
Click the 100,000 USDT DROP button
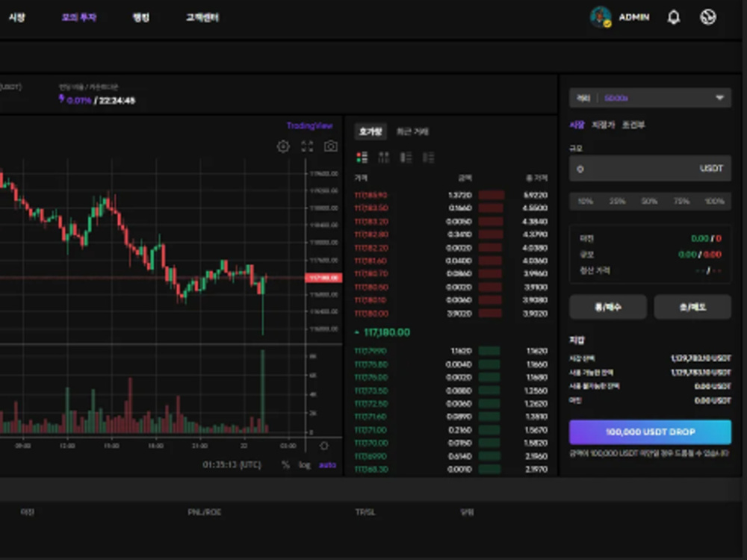pyautogui.click(x=650, y=432)
